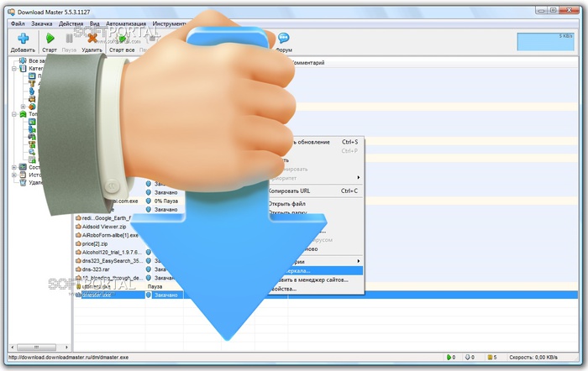Image resolution: width=588 pixels, height=371 pixels.
Task: Select the Удале... trash bin icon
Action: tap(24, 182)
